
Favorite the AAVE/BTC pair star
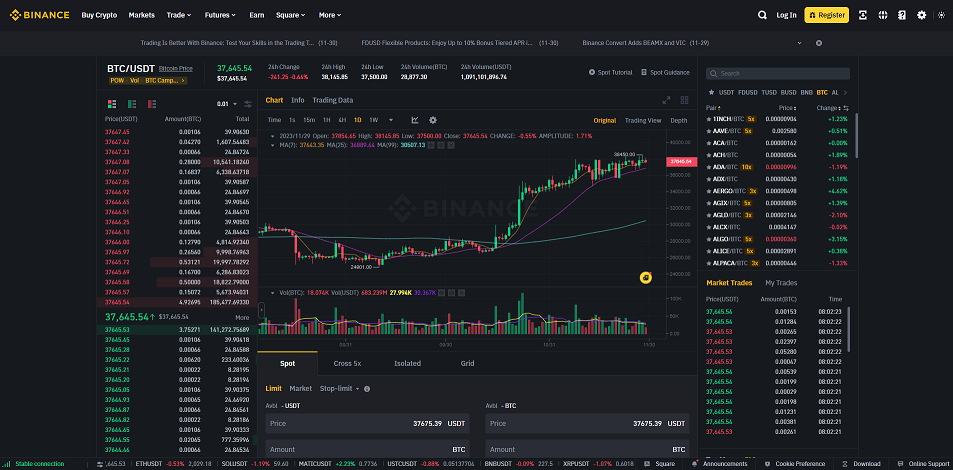coord(708,131)
